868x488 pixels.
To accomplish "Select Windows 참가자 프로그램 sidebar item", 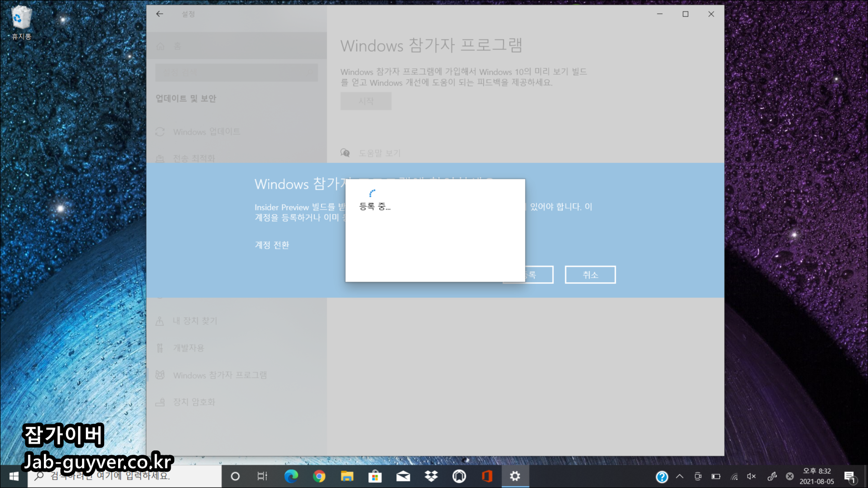I will click(236, 375).
